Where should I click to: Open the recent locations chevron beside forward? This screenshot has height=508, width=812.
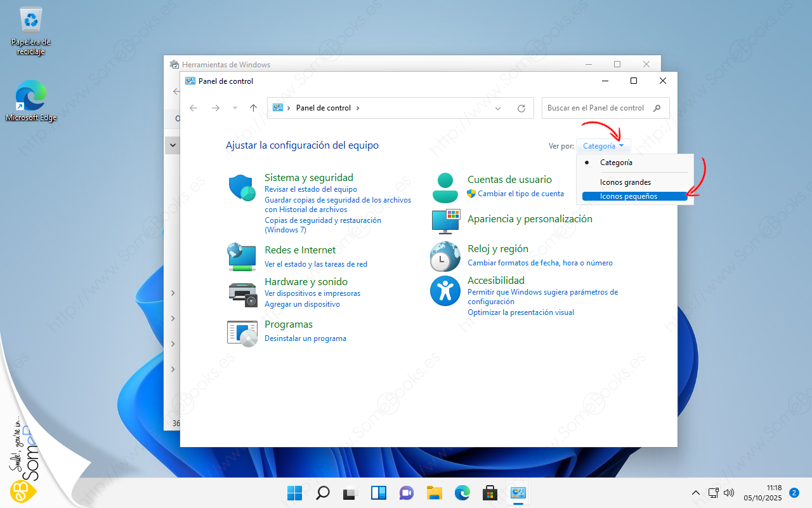click(x=235, y=108)
